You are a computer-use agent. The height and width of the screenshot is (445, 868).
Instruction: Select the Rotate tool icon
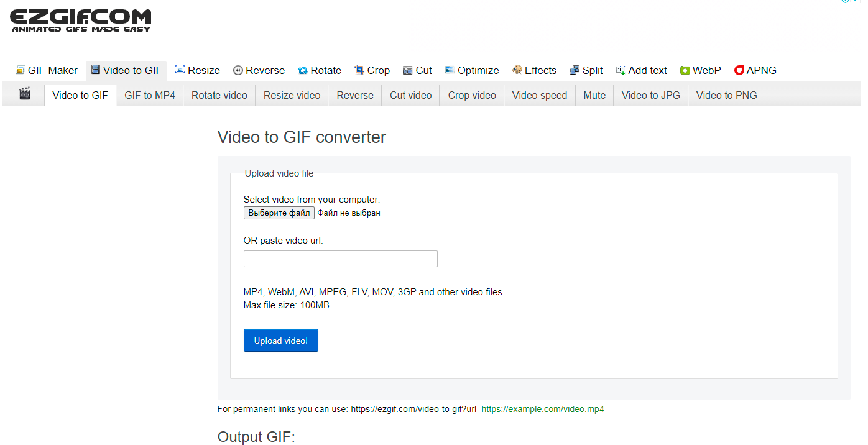tap(303, 70)
